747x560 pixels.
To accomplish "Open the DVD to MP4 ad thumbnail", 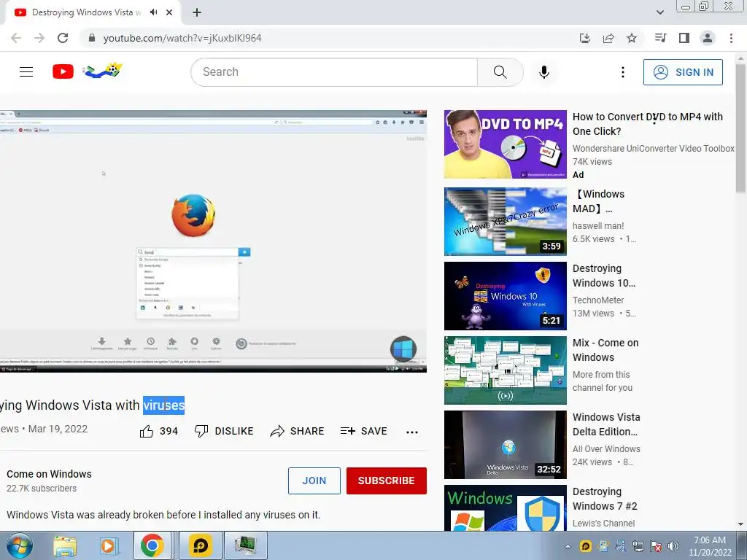I will 506,144.
